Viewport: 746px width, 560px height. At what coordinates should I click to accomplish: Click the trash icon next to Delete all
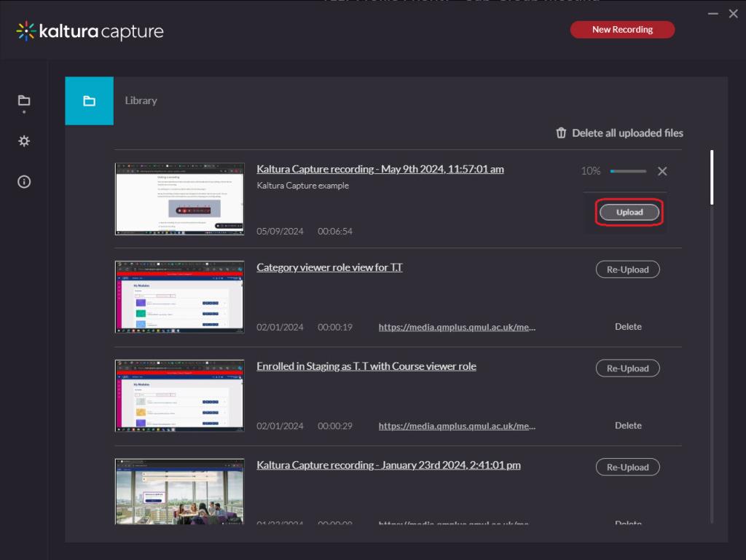562,133
